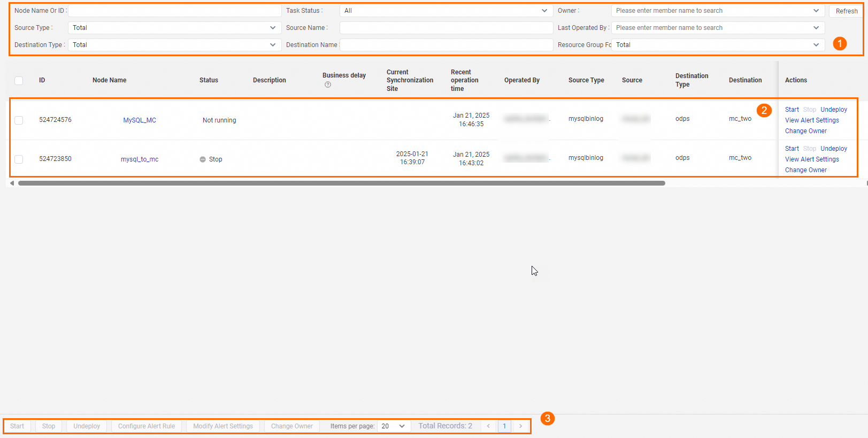Go to the next page with the pagination arrow
868x438 pixels.
[x=520, y=426]
